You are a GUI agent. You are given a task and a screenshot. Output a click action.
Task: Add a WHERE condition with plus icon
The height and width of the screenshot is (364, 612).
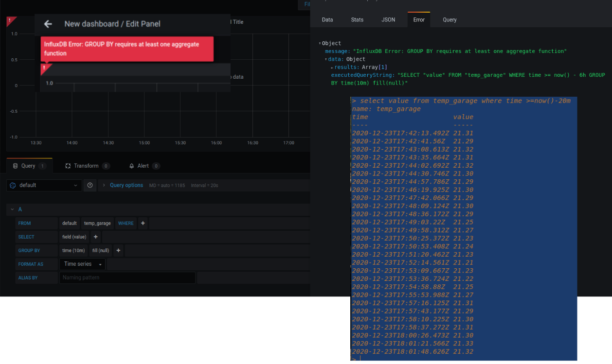pyautogui.click(x=143, y=223)
